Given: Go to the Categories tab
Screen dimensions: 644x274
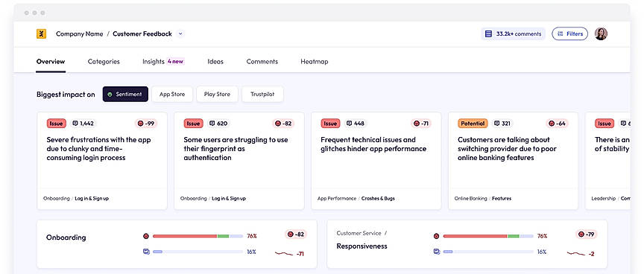Looking at the screenshot, I should pos(104,62).
